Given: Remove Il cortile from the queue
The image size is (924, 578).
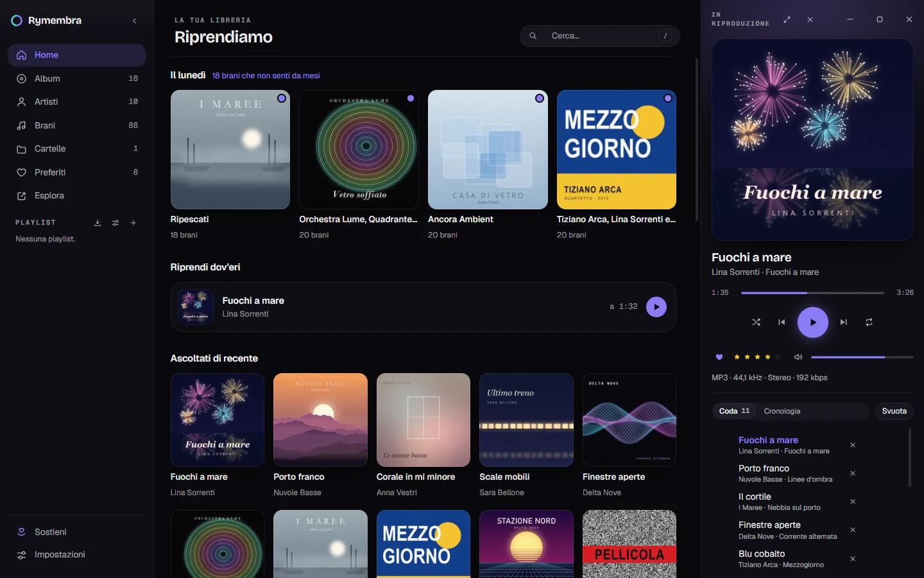Looking at the screenshot, I should coord(853,502).
